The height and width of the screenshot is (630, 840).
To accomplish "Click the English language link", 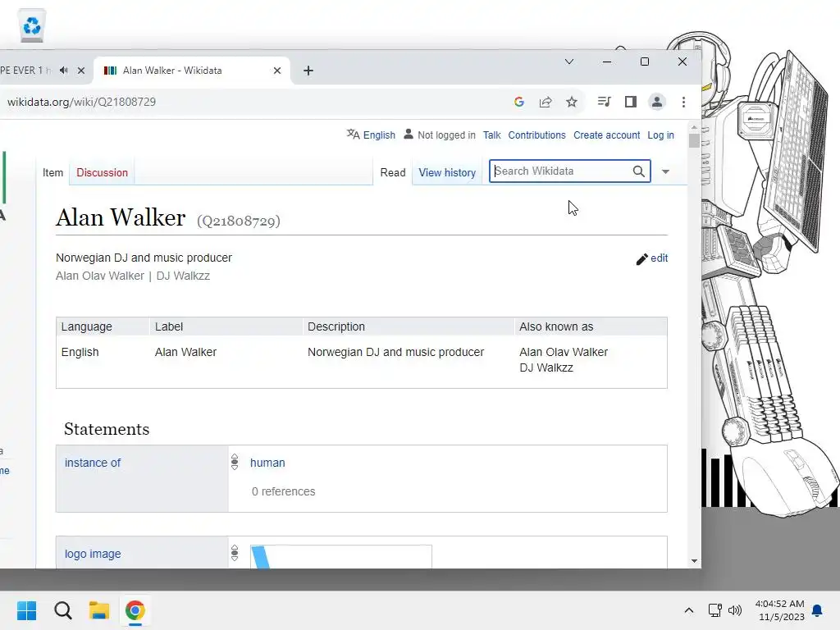I will 379,135.
